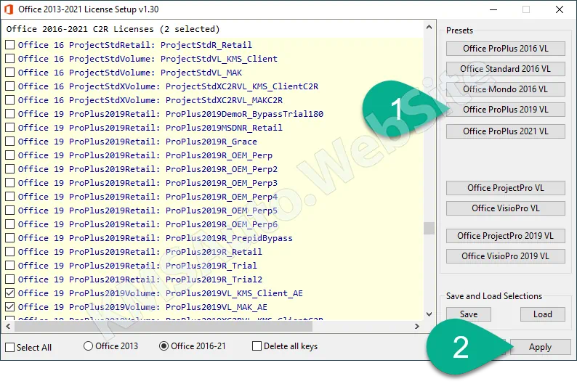Select the Office 2013 radio button
Viewport: 577px width, 392px height.
[x=88, y=346]
